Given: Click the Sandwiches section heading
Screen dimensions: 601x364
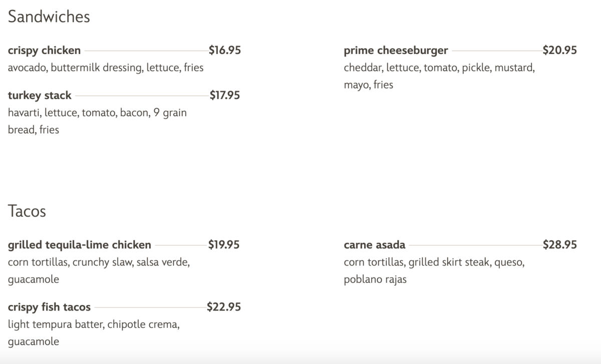Looking at the screenshot, I should tap(49, 17).
